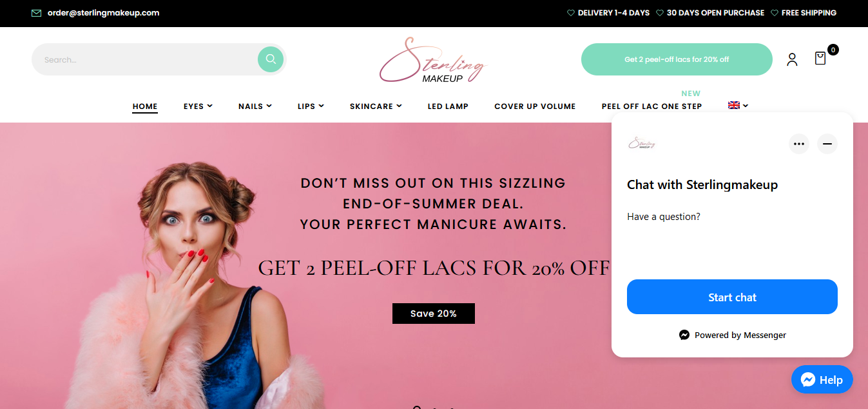Select Peel Off Lac One Step
868x409 pixels.
tap(651, 106)
